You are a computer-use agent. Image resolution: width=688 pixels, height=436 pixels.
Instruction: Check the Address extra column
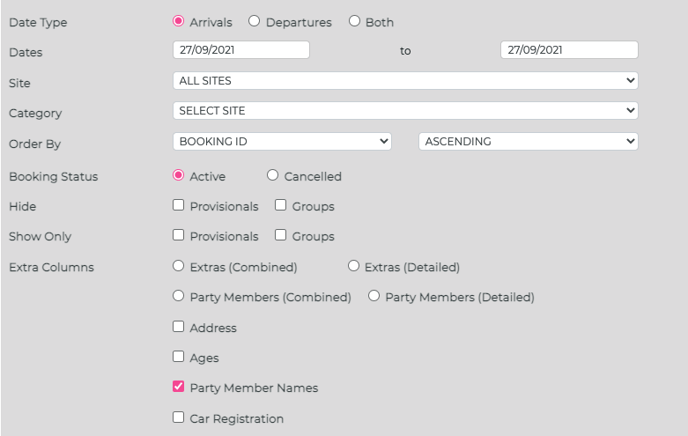178,326
